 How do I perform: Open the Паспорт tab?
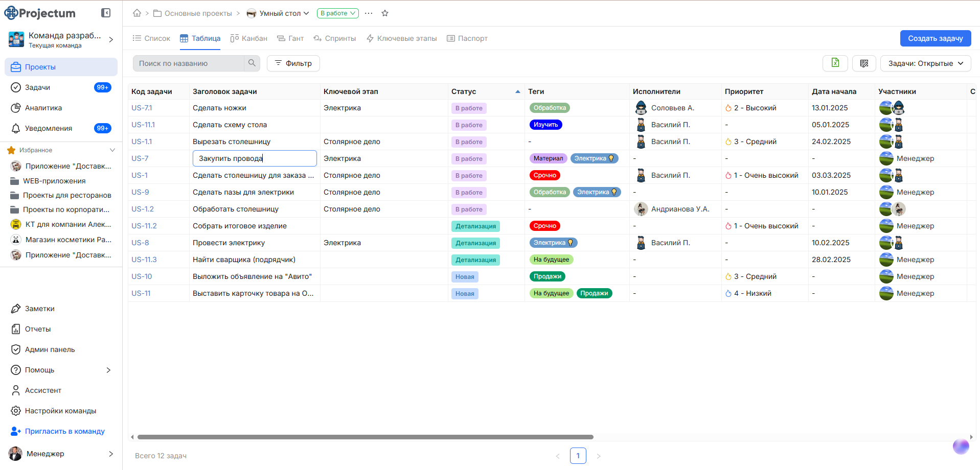(467, 38)
